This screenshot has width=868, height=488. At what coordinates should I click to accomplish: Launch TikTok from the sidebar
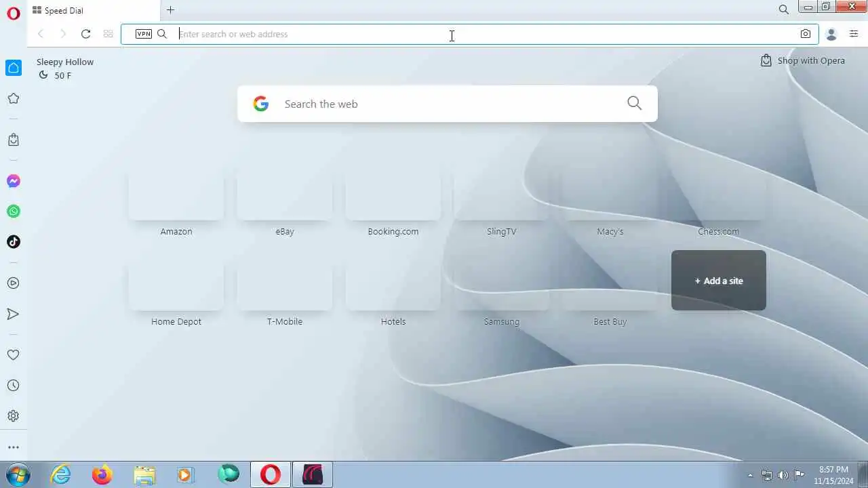[x=14, y=242]
